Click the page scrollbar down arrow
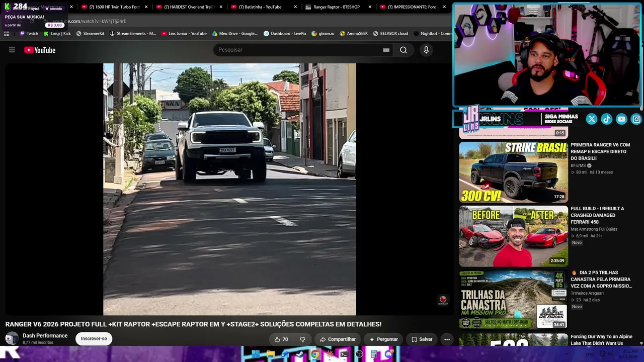Screen dimensions: 644x362 (x=641, y=343)
